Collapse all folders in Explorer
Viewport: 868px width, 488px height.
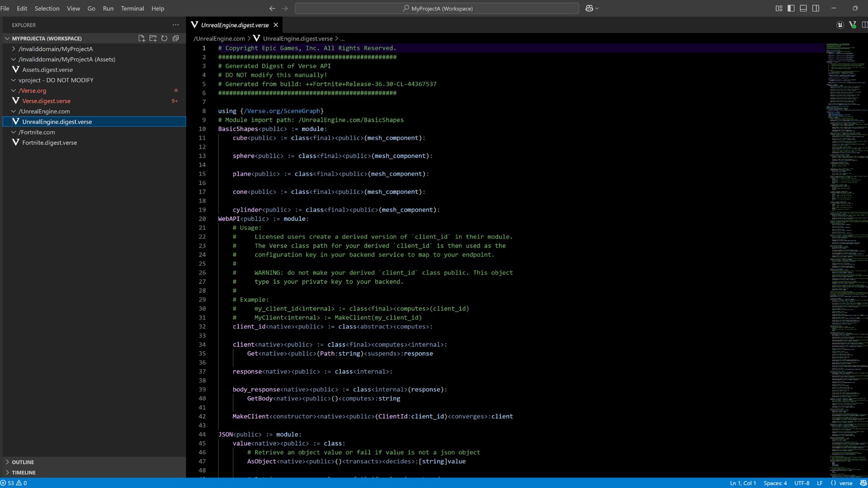175,38
